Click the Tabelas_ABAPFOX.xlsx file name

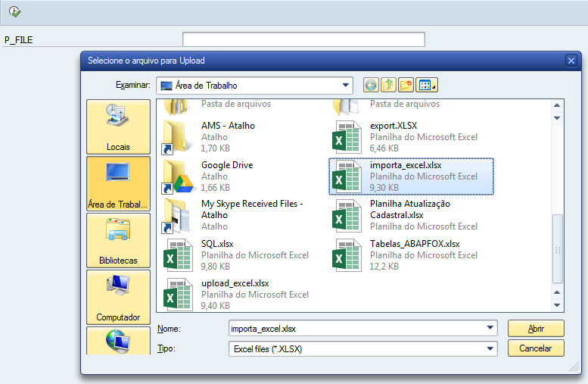pos(415,244)
